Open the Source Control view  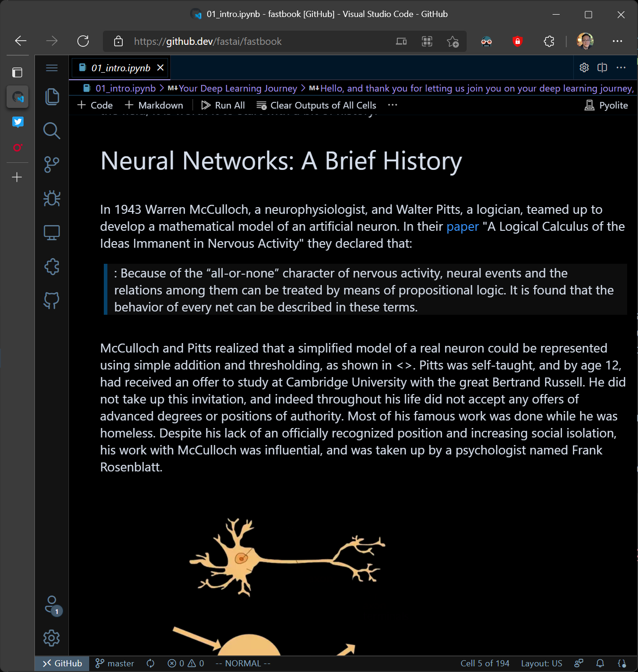(51, 165)
